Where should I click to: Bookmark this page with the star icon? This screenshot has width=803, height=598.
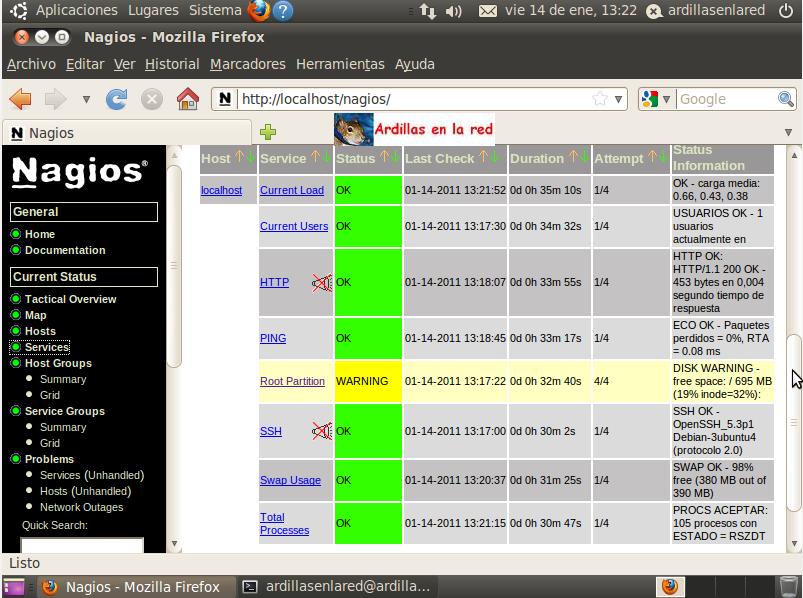(x=600, y=99)
